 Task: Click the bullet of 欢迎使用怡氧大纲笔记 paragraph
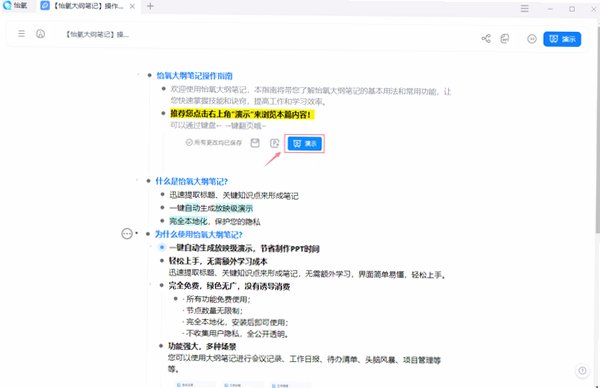pyautogui.click(x=164, y=89)
